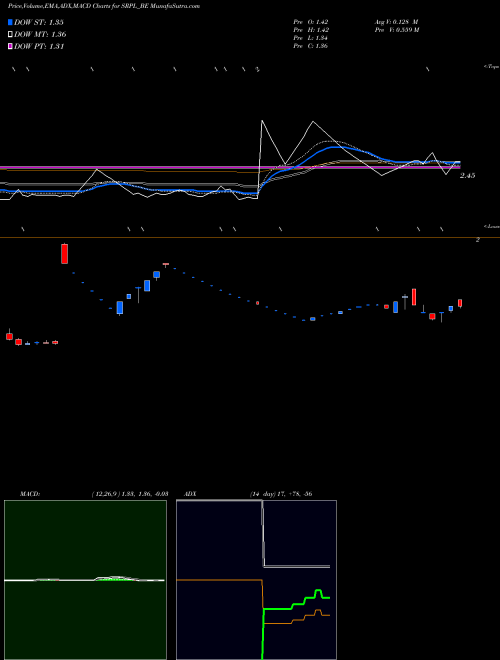Click the ADX (14 day) values text
The width and height of the screenshot is (500, 660).
281,494
